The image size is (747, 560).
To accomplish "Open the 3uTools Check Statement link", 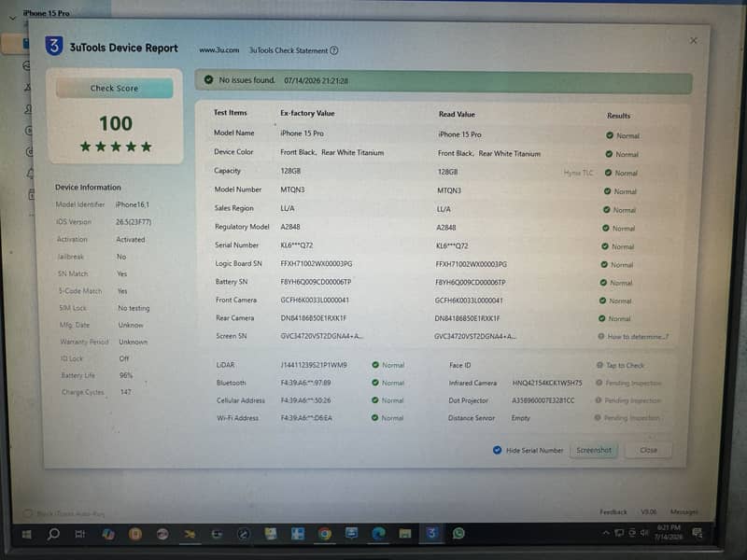I will click(x=289, y=50).
